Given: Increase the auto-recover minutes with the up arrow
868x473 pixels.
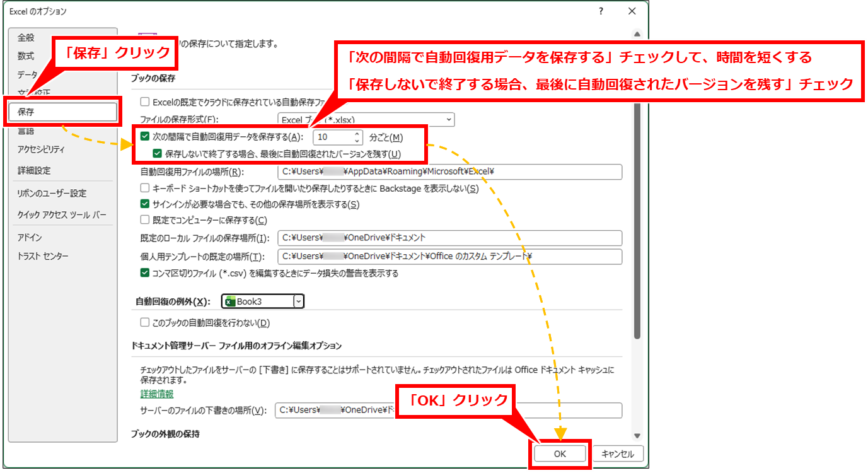Looking at the screenshot, I should coord(357,134).
